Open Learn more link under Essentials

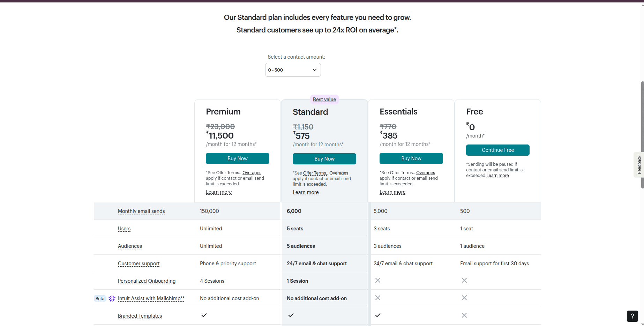(x=392, y=192)
